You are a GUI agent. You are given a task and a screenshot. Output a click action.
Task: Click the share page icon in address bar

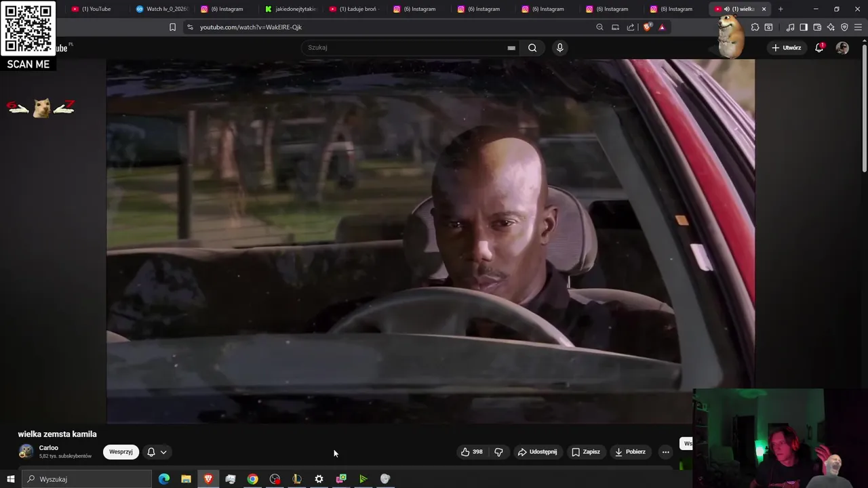point(631,27)
